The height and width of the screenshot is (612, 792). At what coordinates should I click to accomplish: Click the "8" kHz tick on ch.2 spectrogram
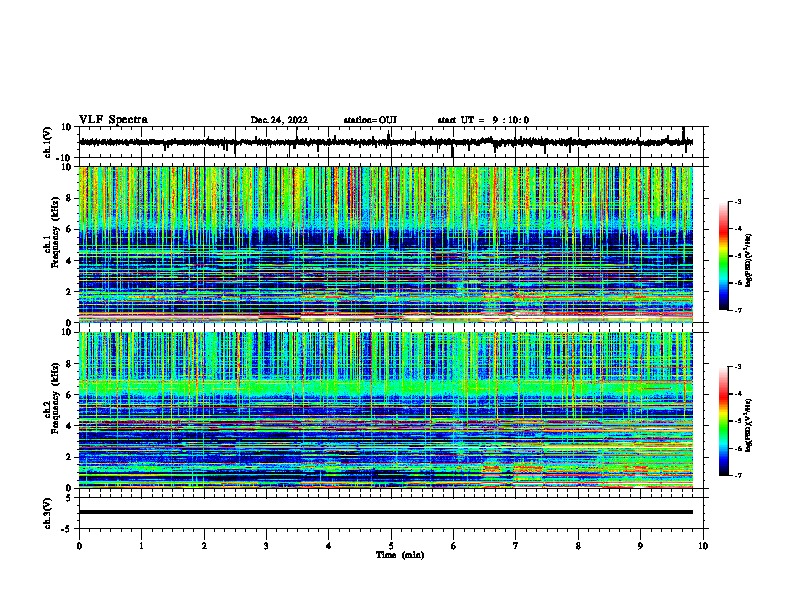click(x=70, y=364)
